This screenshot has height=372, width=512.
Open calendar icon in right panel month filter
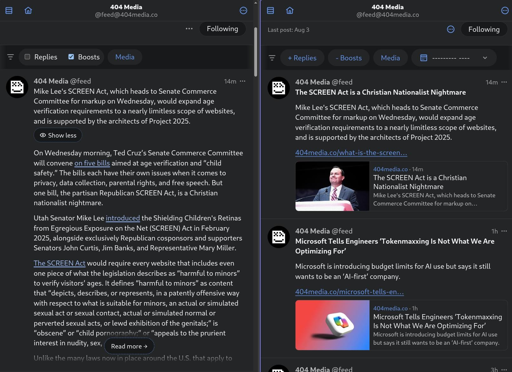pos(423,58)
